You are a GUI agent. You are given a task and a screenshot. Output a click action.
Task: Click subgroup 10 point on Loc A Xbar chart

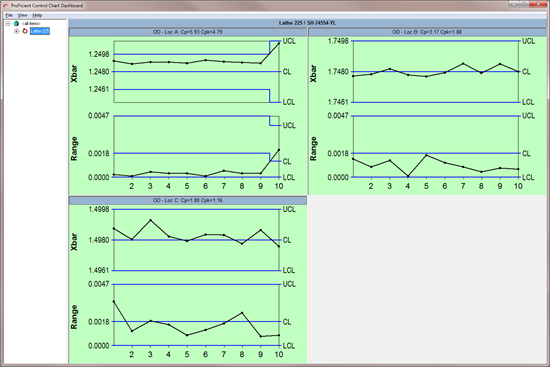click(x=279, y=43)
